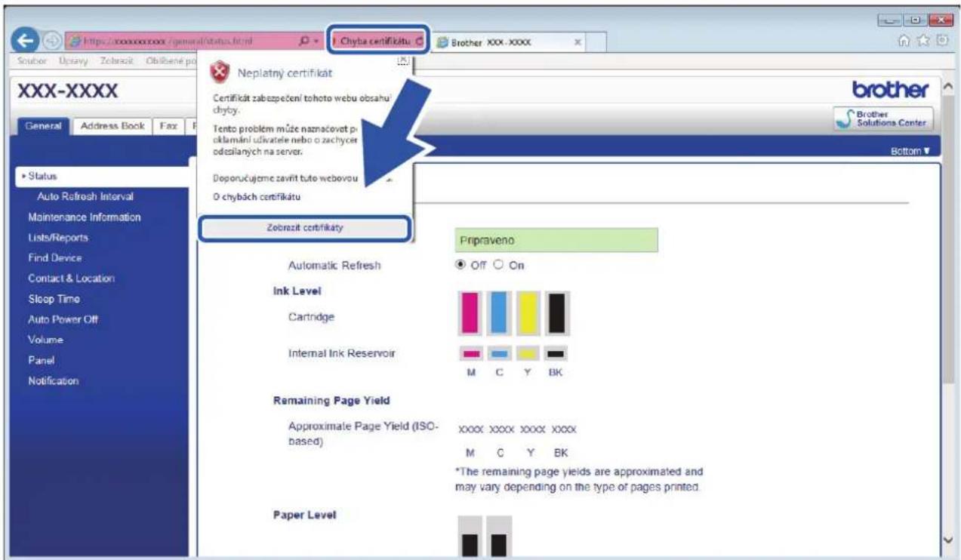Click the Remaining Page Yield heading

click(x=331, y=402)
